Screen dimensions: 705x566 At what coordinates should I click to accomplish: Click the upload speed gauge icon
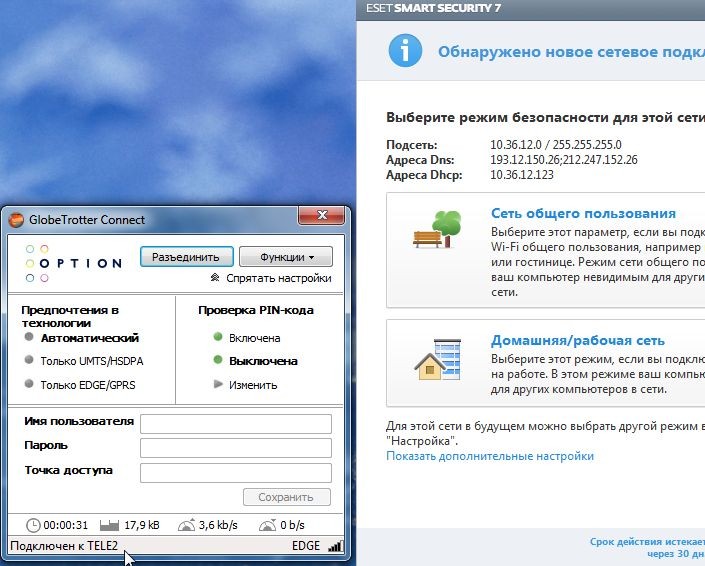pos(267,525)
